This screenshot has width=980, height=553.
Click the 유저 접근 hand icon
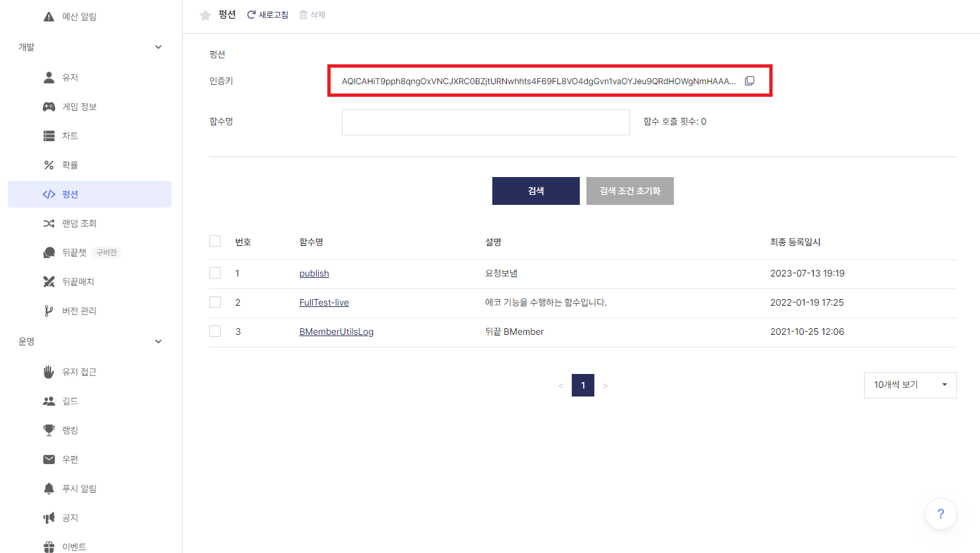coord(49,372)
